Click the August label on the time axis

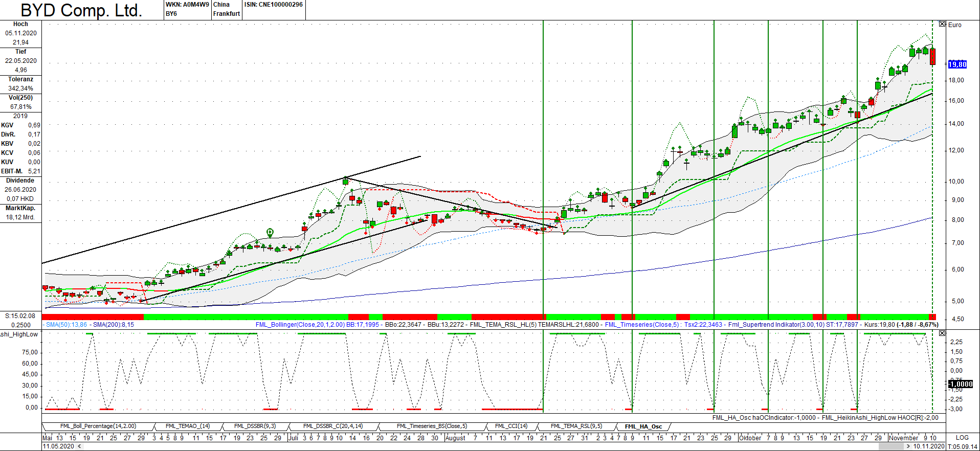click(x=456, y=438)
